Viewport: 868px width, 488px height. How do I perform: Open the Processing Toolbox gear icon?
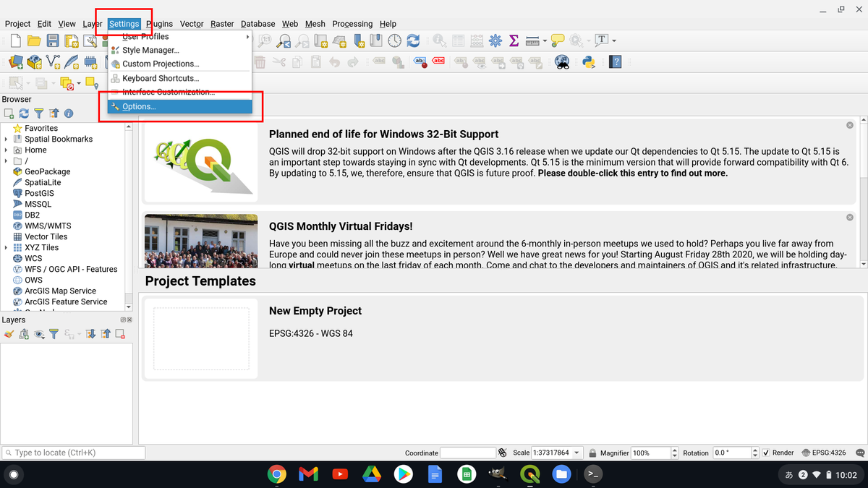tap(495, 41)
